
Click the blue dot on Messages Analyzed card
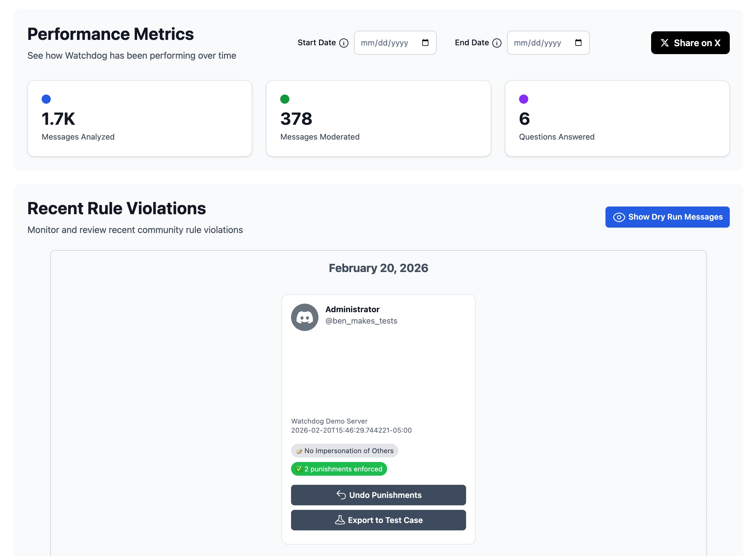[46, 99]
